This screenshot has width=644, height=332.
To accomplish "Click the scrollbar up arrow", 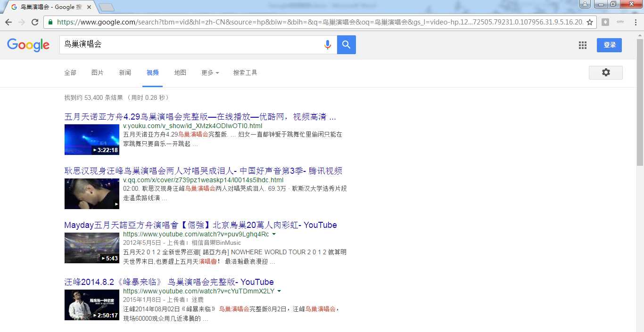I will pyautogui.click(x=640, y=34).
